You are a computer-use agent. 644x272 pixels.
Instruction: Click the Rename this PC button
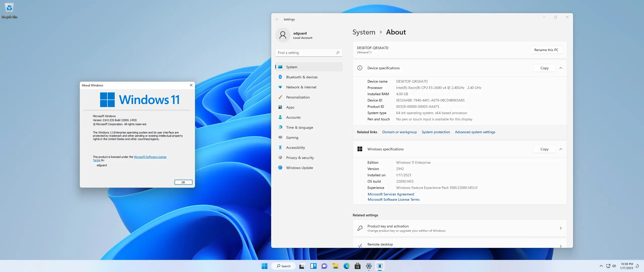pos(546,50)
